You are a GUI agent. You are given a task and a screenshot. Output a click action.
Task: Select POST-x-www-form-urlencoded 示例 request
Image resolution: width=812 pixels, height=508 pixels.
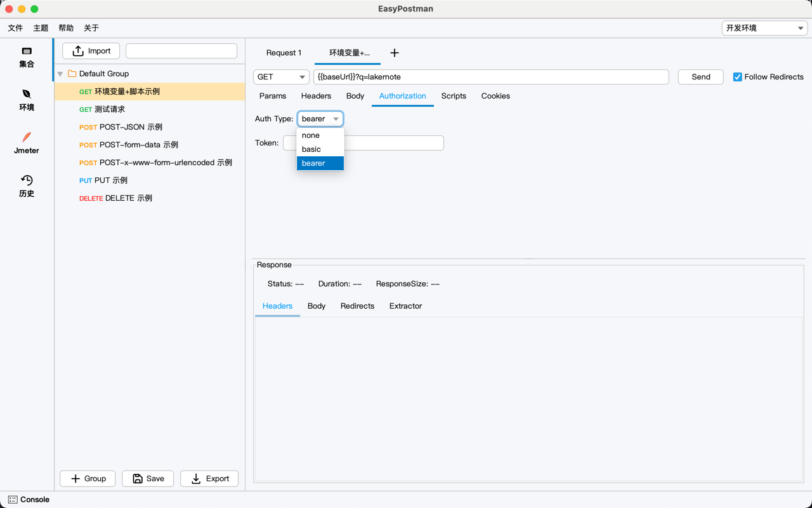tap(150, 163)
